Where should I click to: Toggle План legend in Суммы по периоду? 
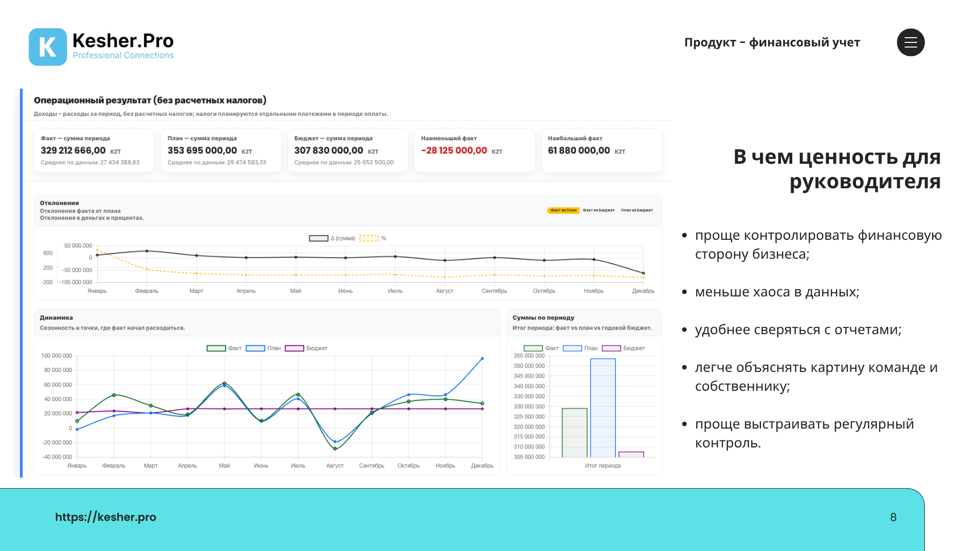tap(580, 348)
